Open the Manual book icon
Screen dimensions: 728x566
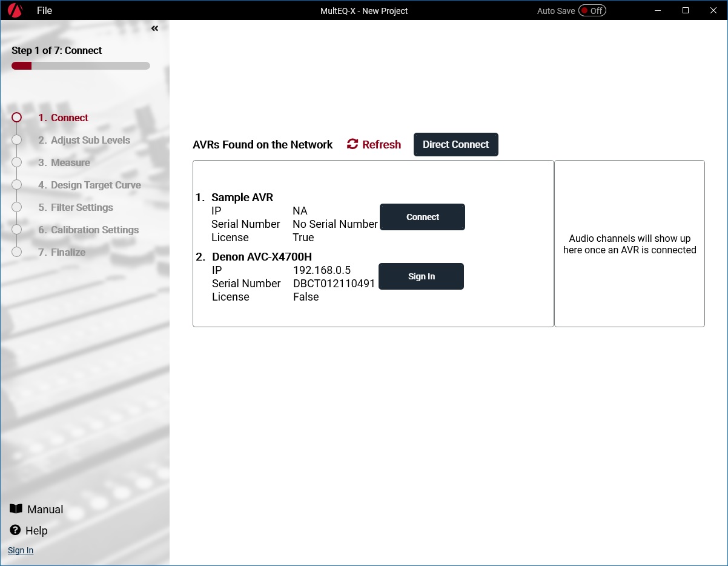point(16,509)
